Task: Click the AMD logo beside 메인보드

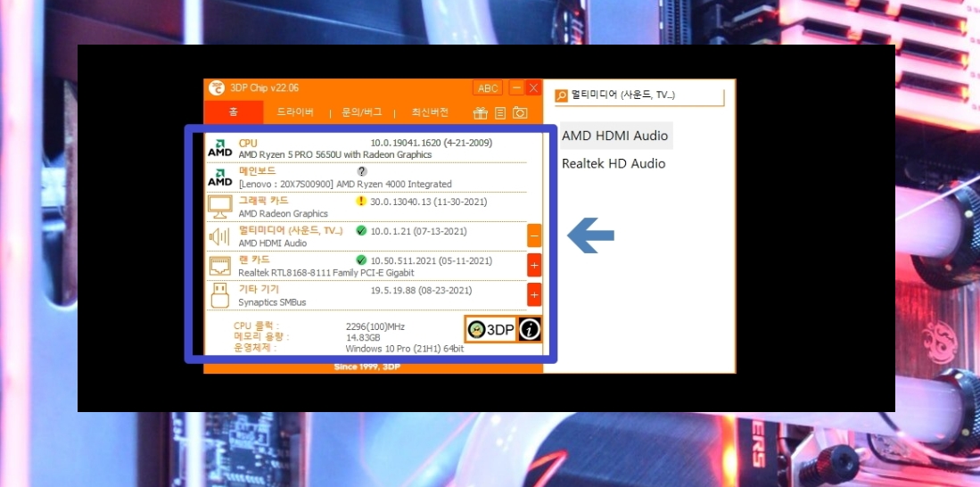Action: click(x=220, y=177)
